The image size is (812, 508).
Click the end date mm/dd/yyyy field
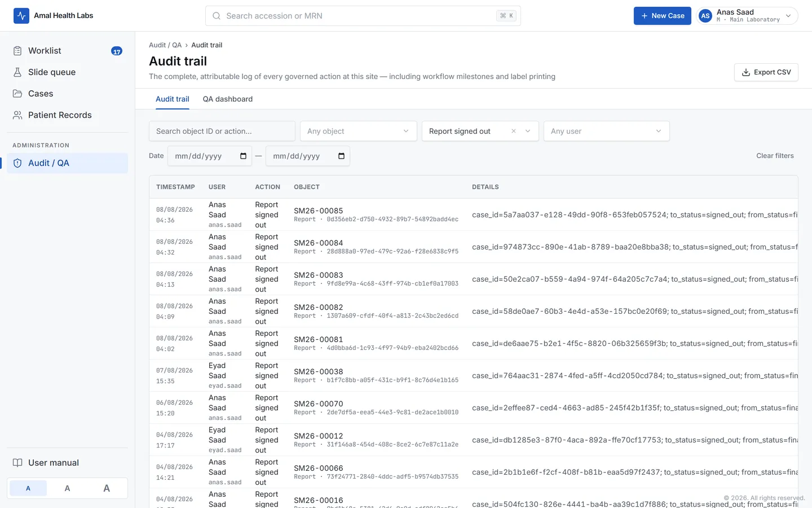point(308,156)
